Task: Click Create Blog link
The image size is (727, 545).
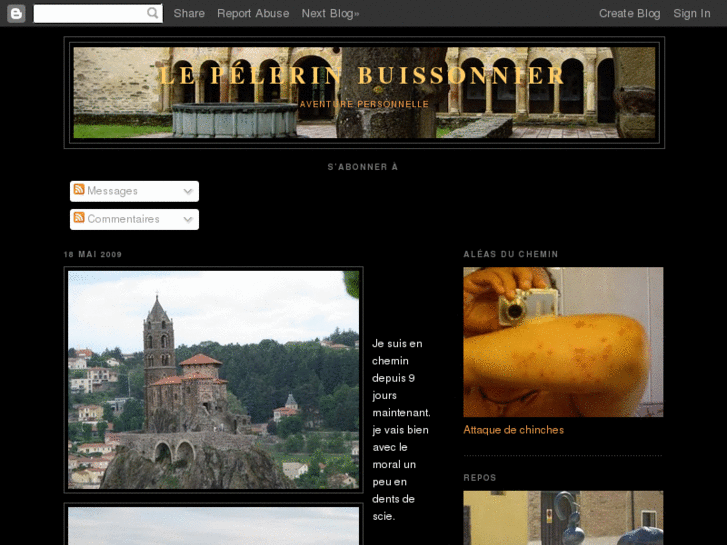Action: tap(630, 13)
